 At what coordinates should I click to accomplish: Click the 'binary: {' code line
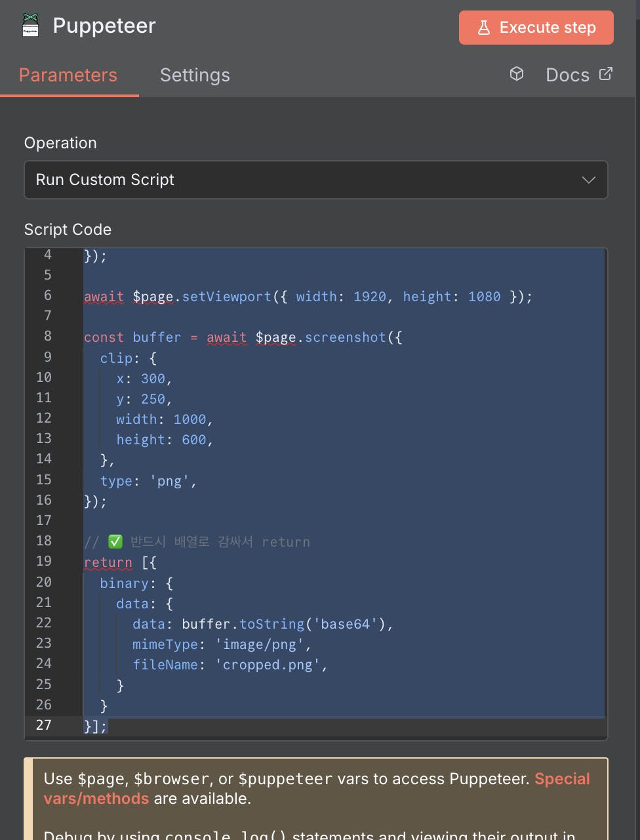tap(136, 583)
